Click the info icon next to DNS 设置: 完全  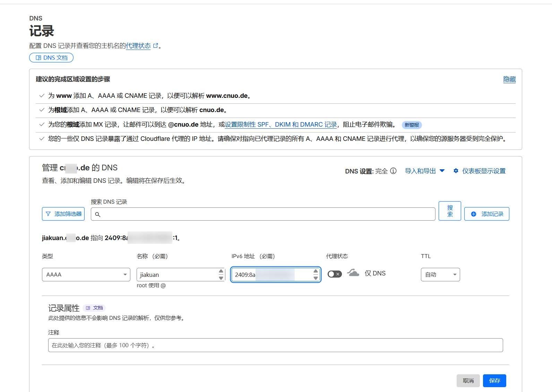393,171
